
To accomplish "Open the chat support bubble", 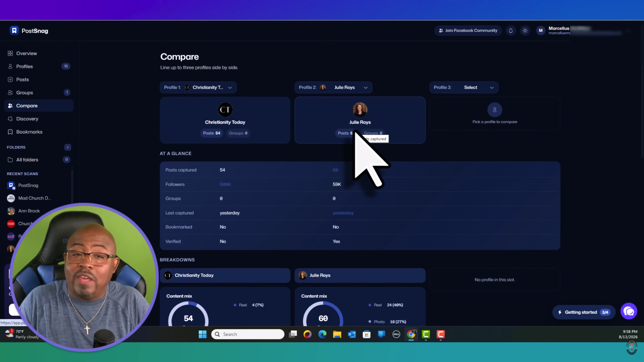I will point(629,311).
